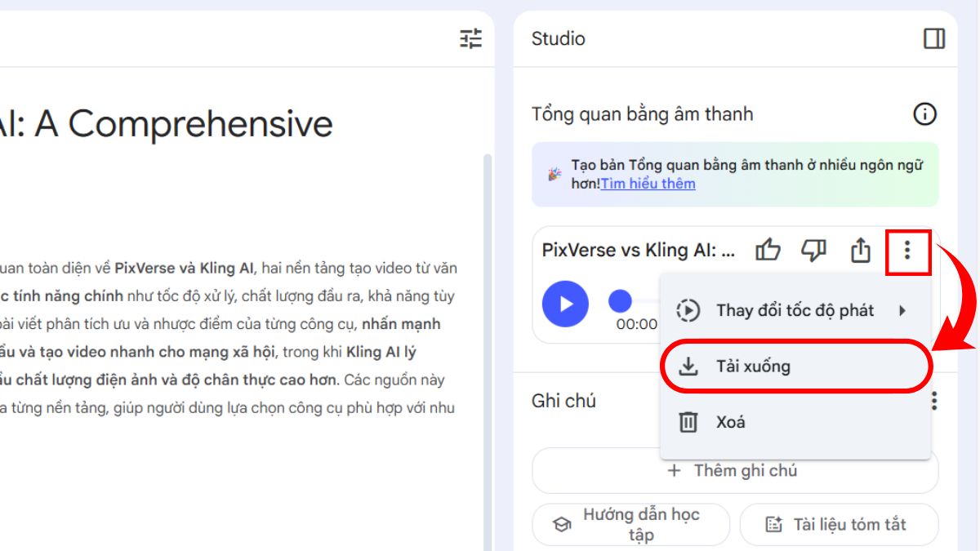Play the audio overview
This screenshot has width=980, height=551.
[565, 304]
